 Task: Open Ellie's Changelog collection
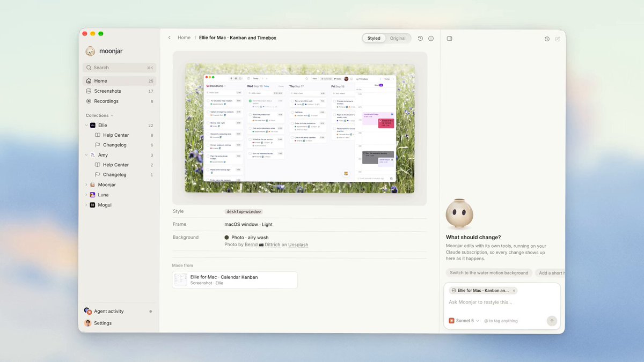[124, 145]
